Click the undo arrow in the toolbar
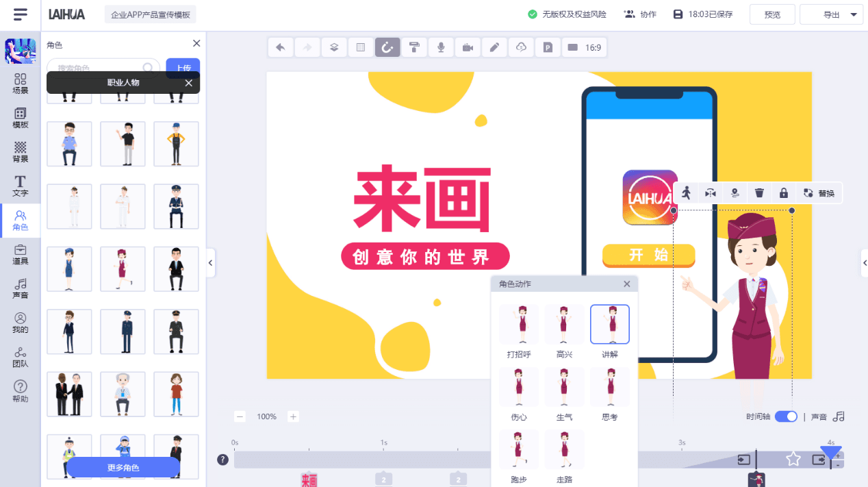The width and height of the screenshot is (868, 487). pos(280,47)
